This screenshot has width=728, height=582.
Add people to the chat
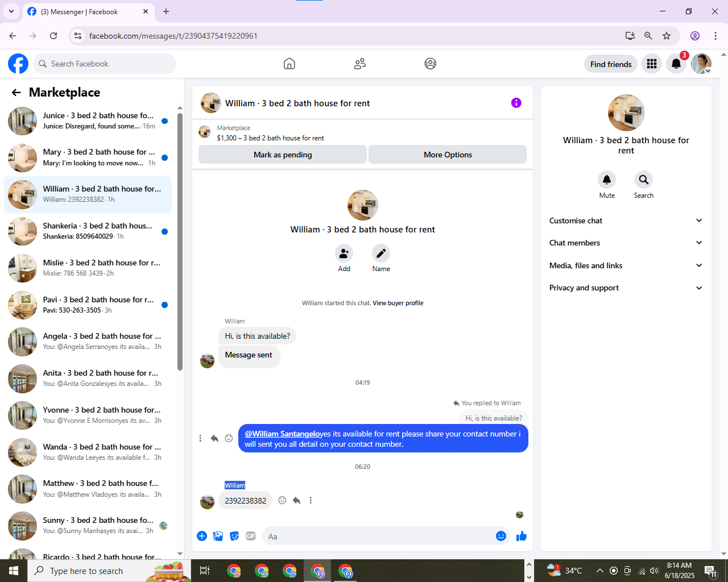point(344,253)
